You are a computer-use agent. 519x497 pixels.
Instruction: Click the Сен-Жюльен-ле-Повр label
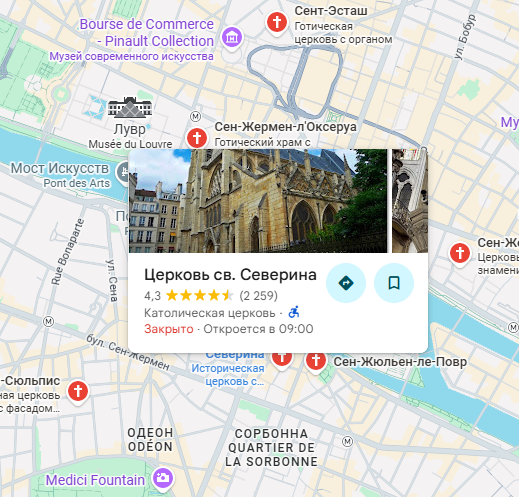[400, 362]
